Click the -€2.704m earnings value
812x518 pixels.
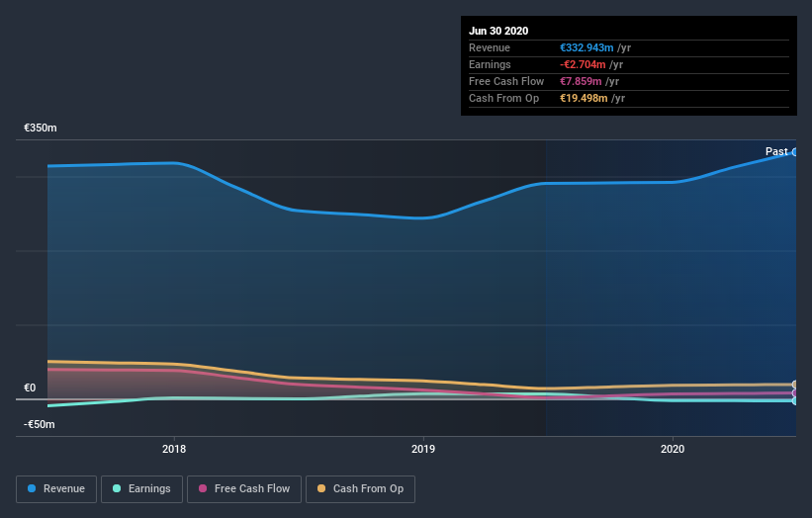[583, 64]
